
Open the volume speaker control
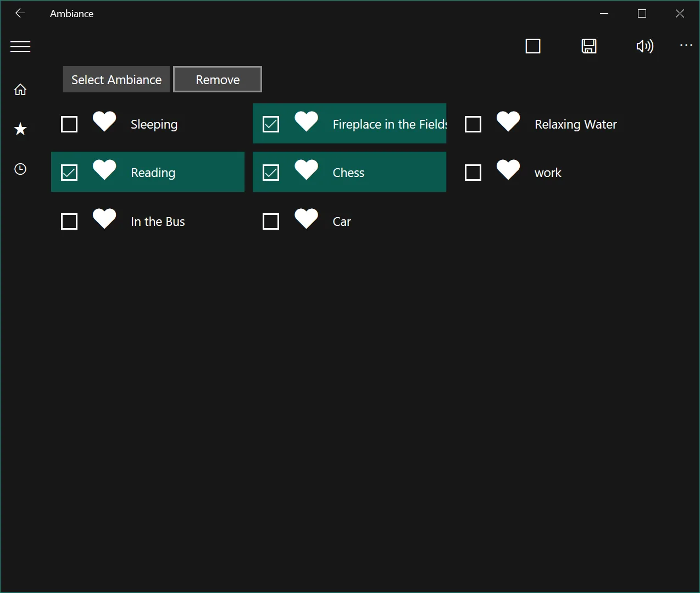coord(645,46)
